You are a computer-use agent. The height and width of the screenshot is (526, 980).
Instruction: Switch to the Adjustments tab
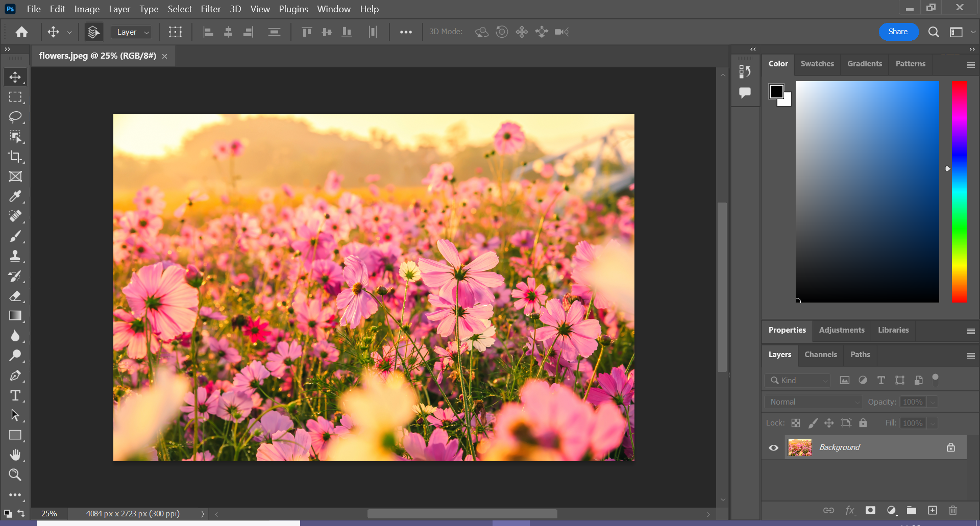[x=842, y=330]
